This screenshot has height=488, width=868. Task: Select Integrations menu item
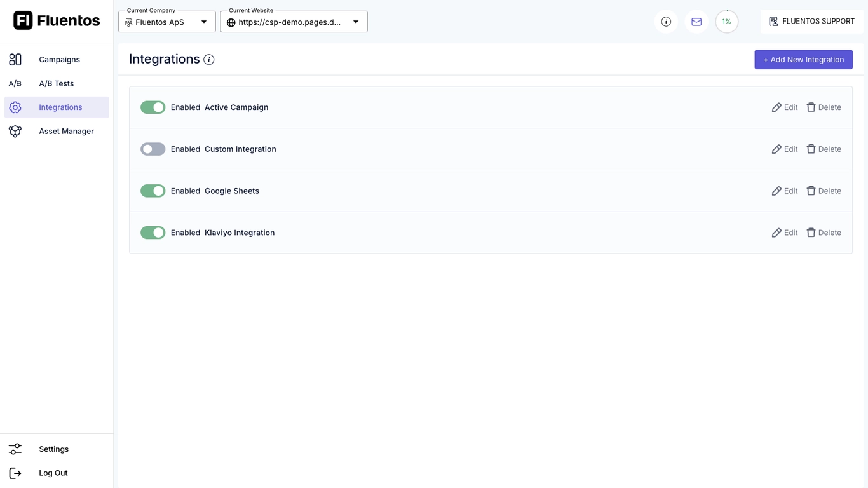click(57, 107)
